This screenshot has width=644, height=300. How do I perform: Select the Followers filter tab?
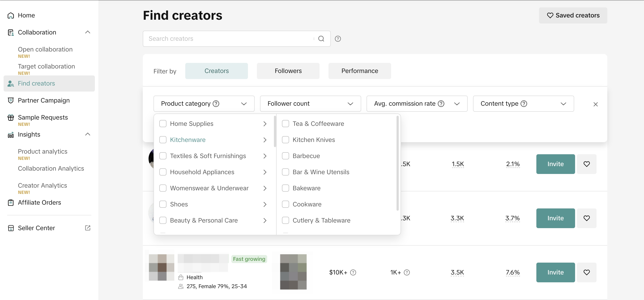(288, 71)
